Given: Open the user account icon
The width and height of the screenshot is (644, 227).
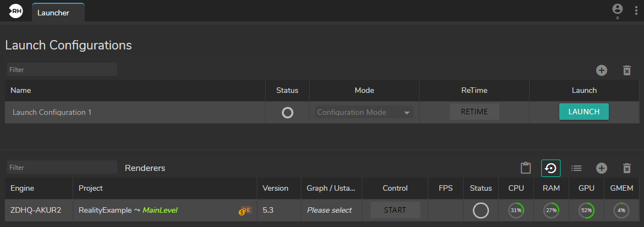Looking at the screenshot, I should tap(617, 9).
